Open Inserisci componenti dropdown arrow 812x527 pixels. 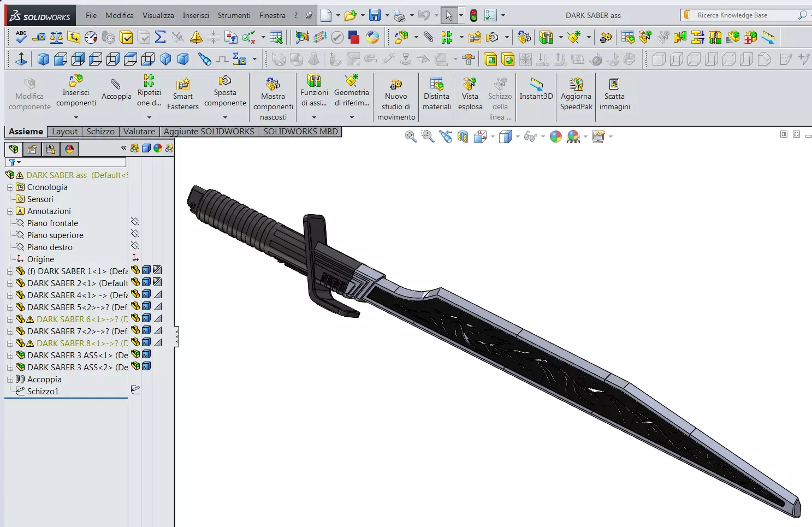click(x=76, y=117)
